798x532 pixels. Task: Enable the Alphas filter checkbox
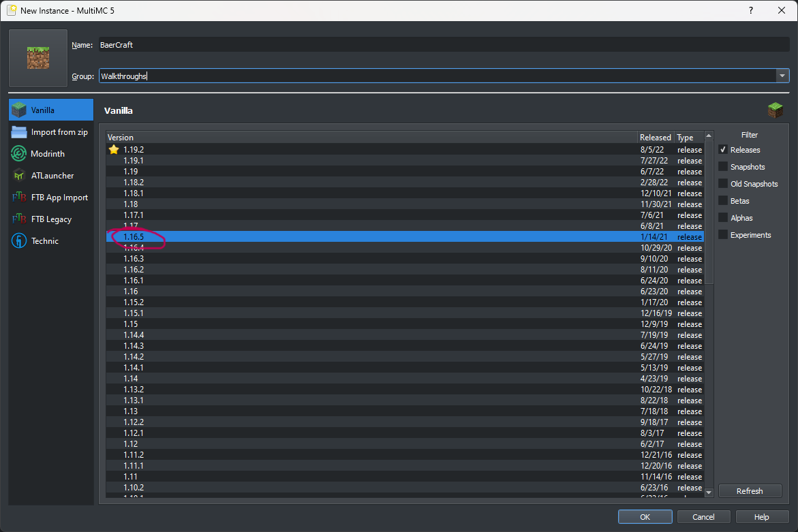722,218
